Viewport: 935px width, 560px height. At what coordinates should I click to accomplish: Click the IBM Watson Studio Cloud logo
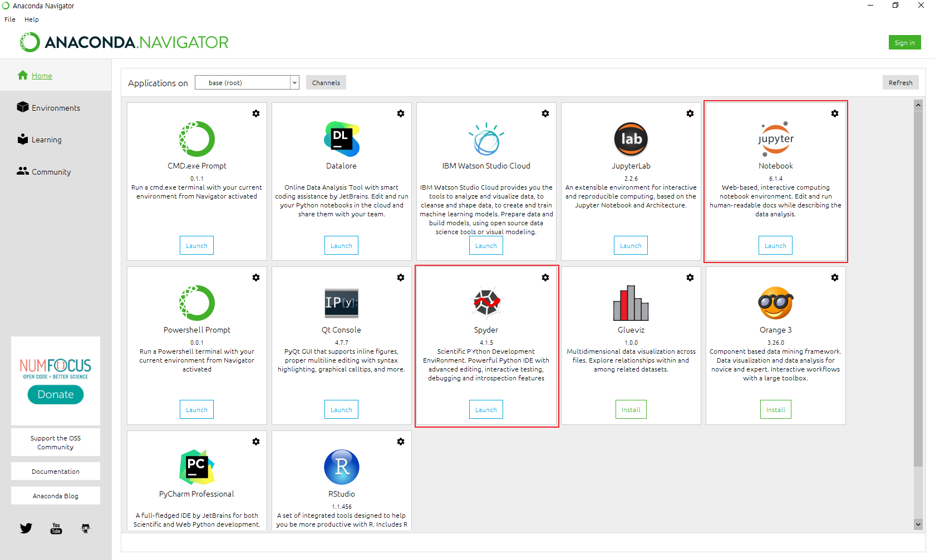(x=486, y=139)
